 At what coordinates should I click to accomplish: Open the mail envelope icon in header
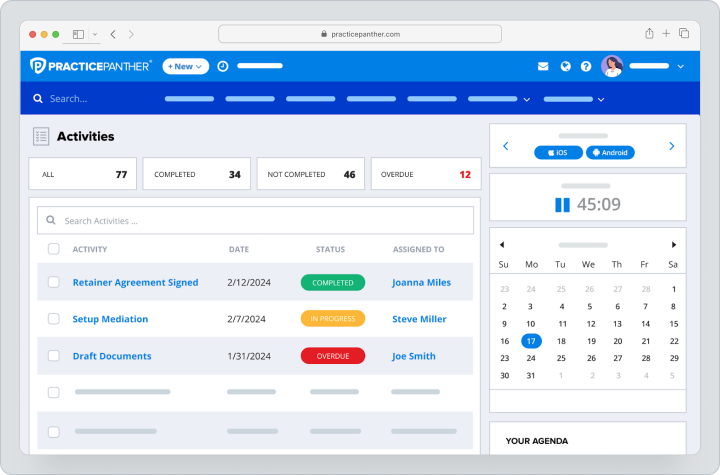pyautogui.click(x=543, y=67)
